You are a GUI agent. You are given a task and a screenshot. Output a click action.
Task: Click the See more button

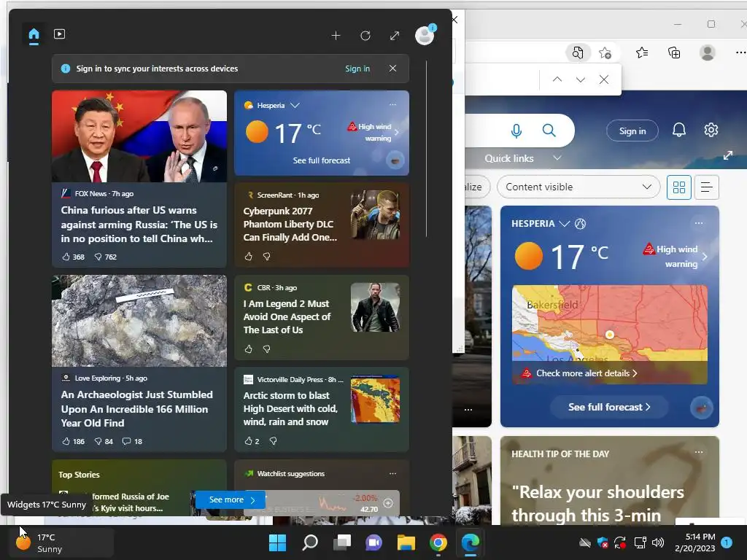click(x=231, y=499)
